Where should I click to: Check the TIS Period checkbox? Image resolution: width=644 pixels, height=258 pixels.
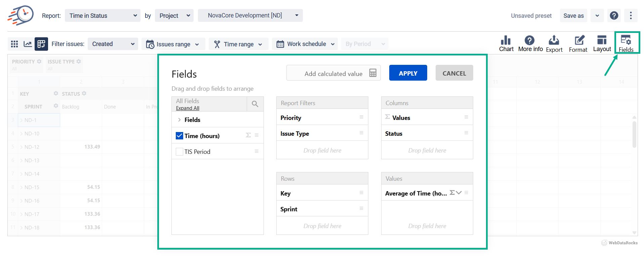[179, 152]
